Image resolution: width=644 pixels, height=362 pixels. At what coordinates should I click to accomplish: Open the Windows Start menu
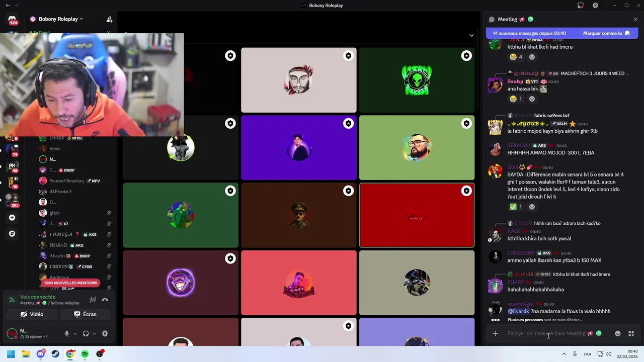click(11, 354)
